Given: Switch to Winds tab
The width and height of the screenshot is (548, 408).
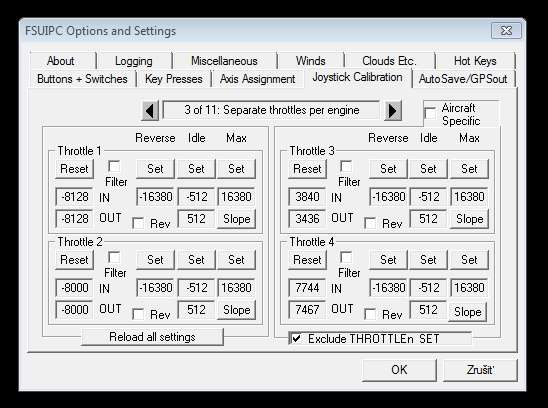Looking at the screenshot, I should (310, 61).
